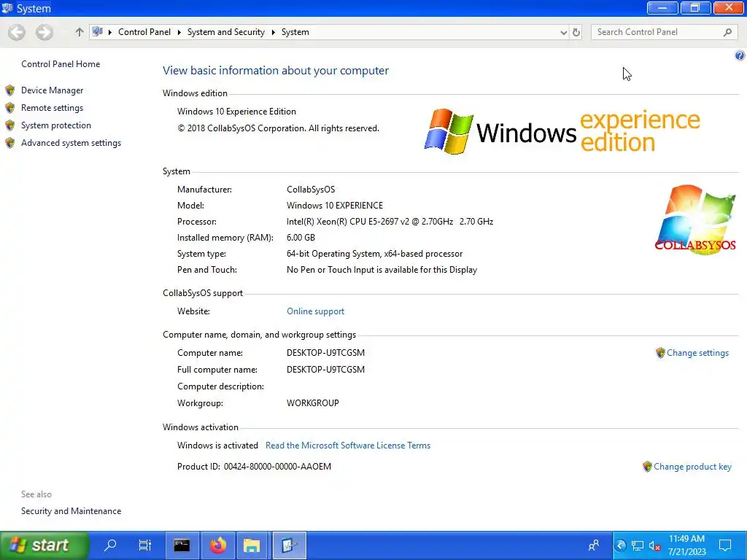Select Control Panel in the breadcrumb
Image resolution: width=747 pixels, height=560 pixels.
click(x=144, y=32)
